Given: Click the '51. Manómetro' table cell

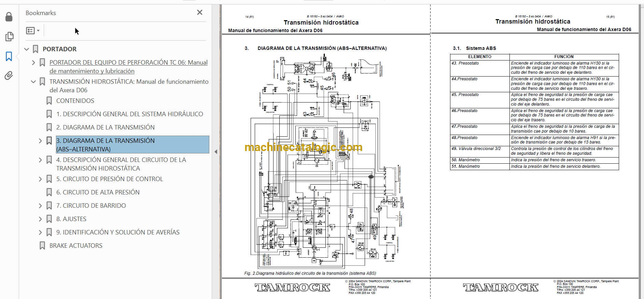Looking at the screenshot, I should click(x=480, y=166).
